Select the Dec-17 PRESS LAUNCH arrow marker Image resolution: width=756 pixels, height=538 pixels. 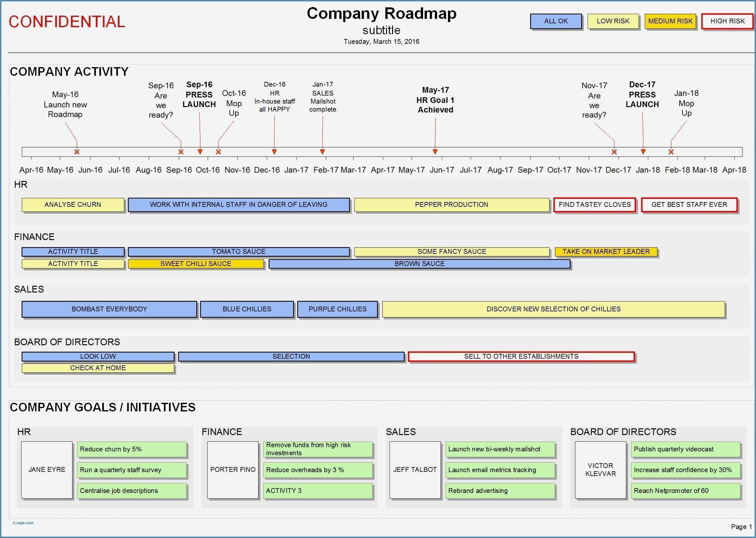[x=643, y=152]
